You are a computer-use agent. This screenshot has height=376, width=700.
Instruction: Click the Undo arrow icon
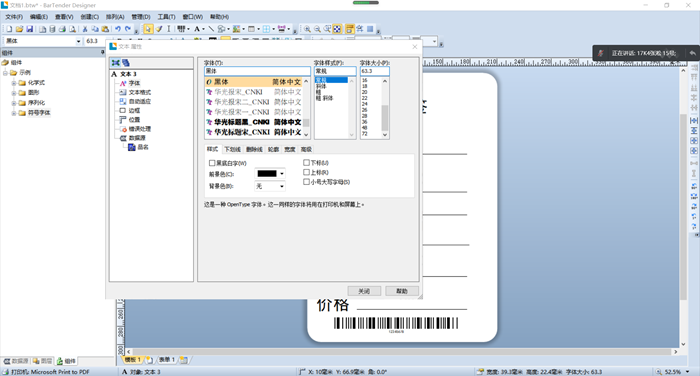point(118,29)
